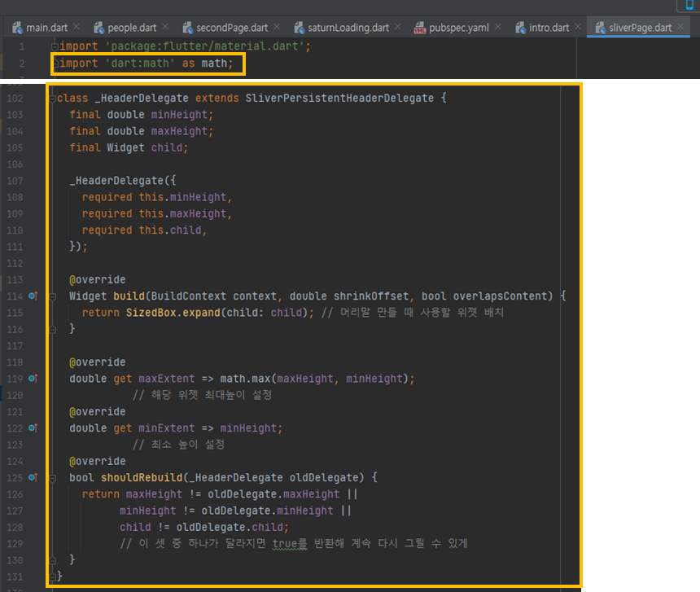Click maxExtent getter name on line 119
The image size is (700, 592).
click(167, 379)
